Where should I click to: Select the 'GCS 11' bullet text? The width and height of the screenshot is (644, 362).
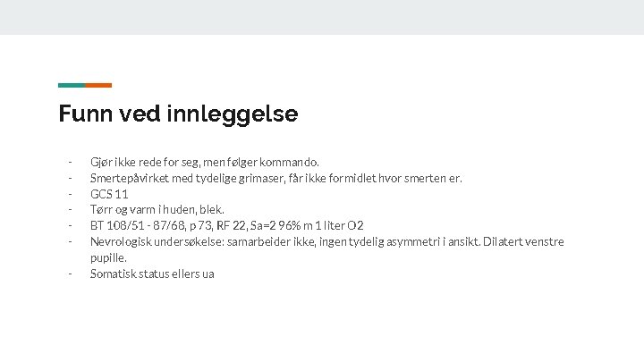point(109,194)
